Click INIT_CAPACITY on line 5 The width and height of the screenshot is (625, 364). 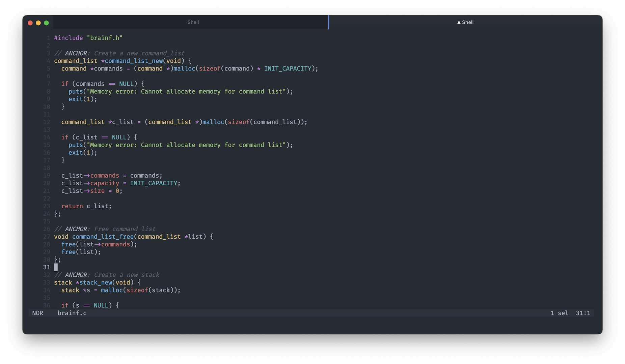pos(288,69)
